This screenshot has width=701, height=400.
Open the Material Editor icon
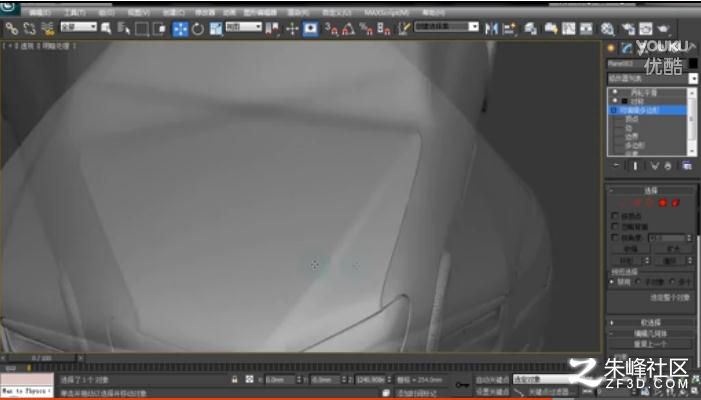coord(607,29)
